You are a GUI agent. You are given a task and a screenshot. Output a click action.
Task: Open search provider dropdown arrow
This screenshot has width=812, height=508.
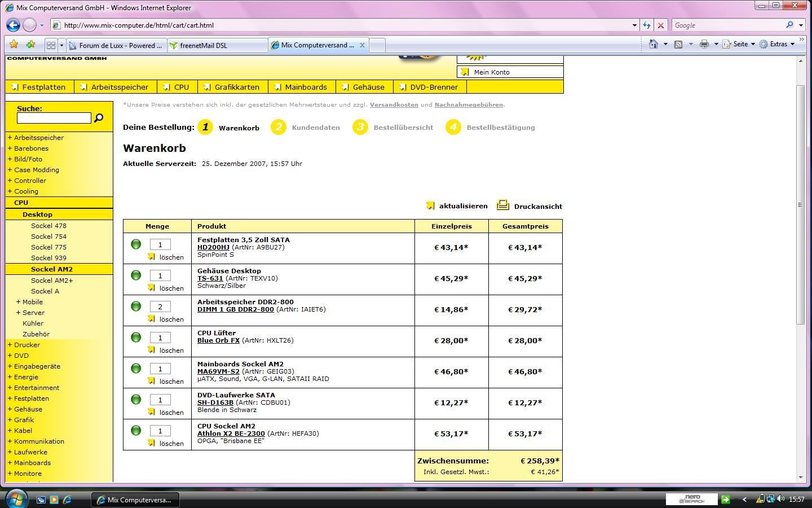pyautogui.click(x=800, y=25)
